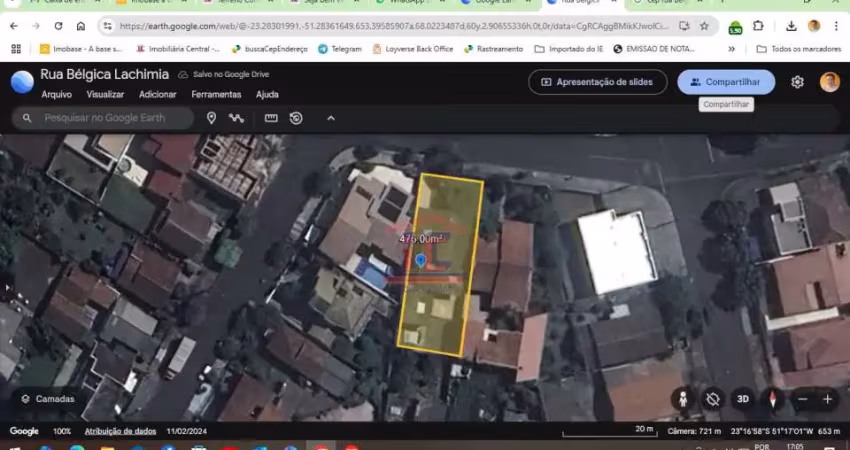The width and height of the screenshot is (850, 450).
Task: Open the ruler measure tool
Action: tap(271, 118)
